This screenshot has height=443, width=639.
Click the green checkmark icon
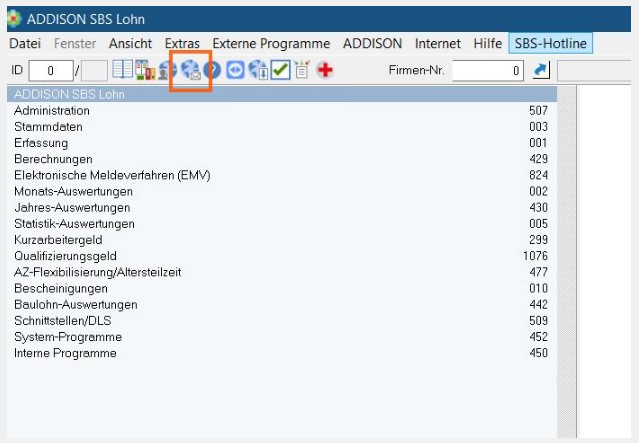pyautogui.click(x=280, y=70)
